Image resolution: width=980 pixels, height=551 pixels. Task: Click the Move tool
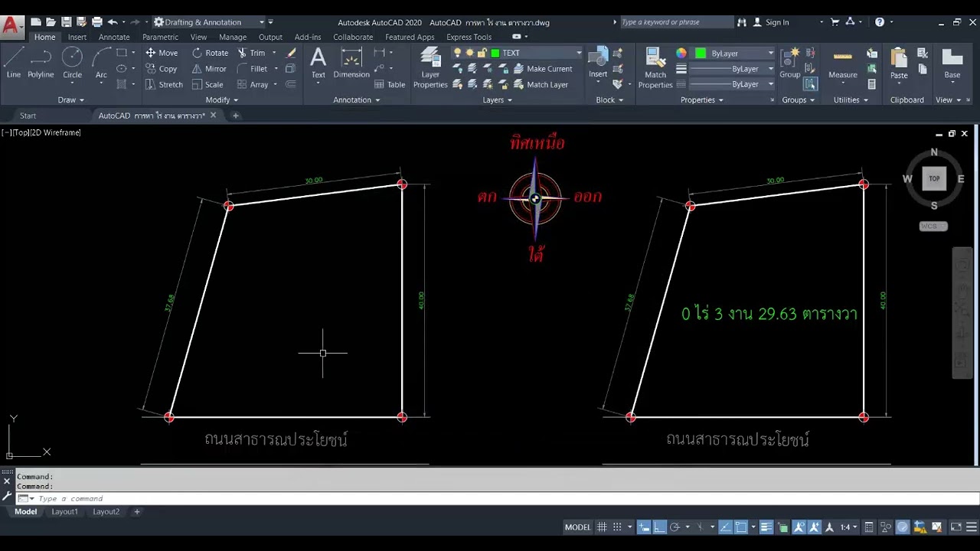click(162, 53)
